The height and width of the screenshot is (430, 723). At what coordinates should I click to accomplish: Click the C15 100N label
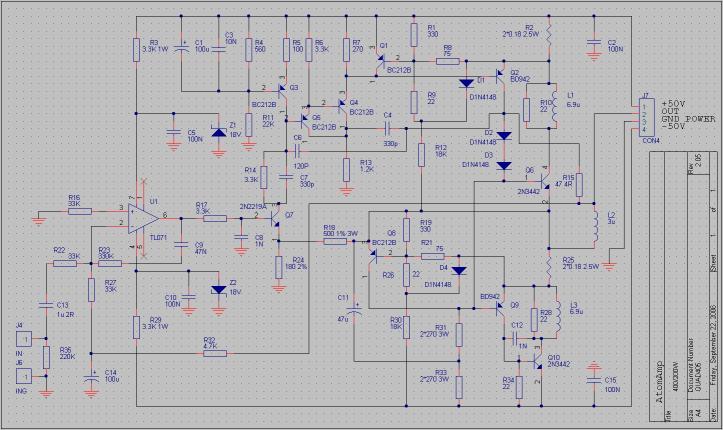[612, 384]
